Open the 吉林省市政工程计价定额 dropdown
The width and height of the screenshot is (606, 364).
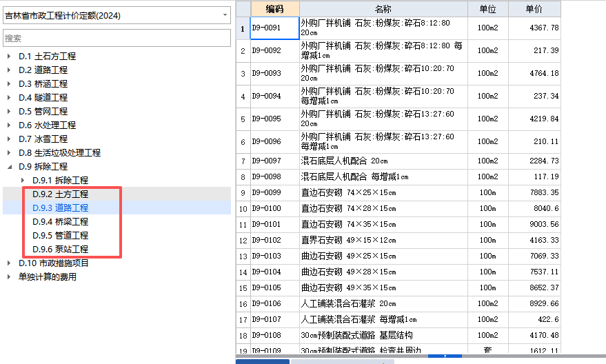click(x=225, y=15)
